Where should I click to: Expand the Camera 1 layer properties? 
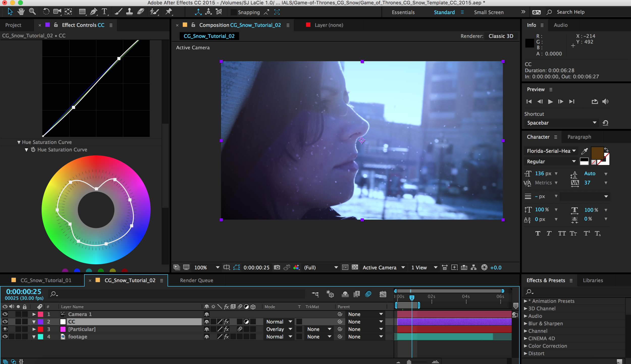click(34, 314)
